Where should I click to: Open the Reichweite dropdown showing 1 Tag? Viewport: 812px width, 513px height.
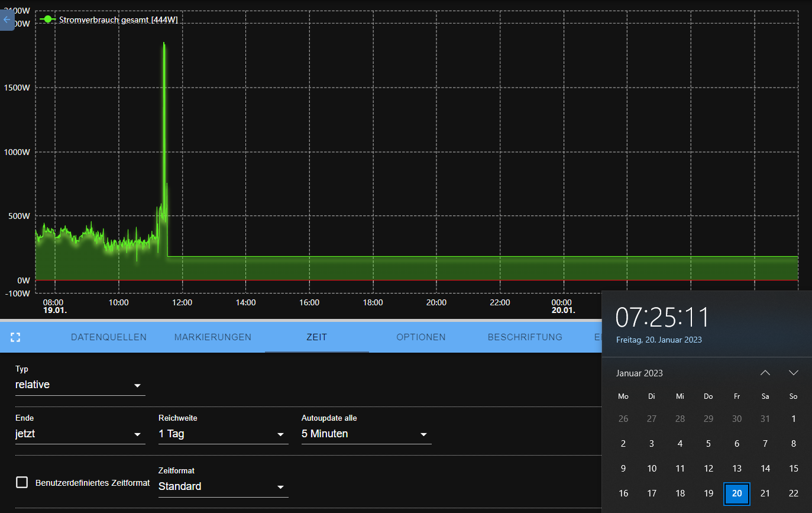(x=223, y=434)
